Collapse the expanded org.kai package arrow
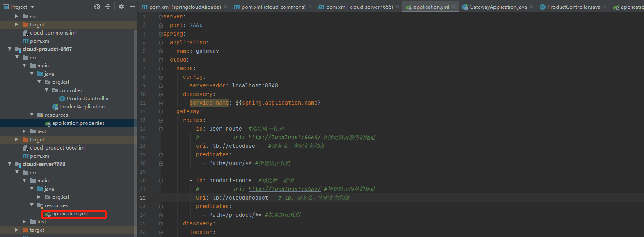The image size is (644, 237). [39, 82]
